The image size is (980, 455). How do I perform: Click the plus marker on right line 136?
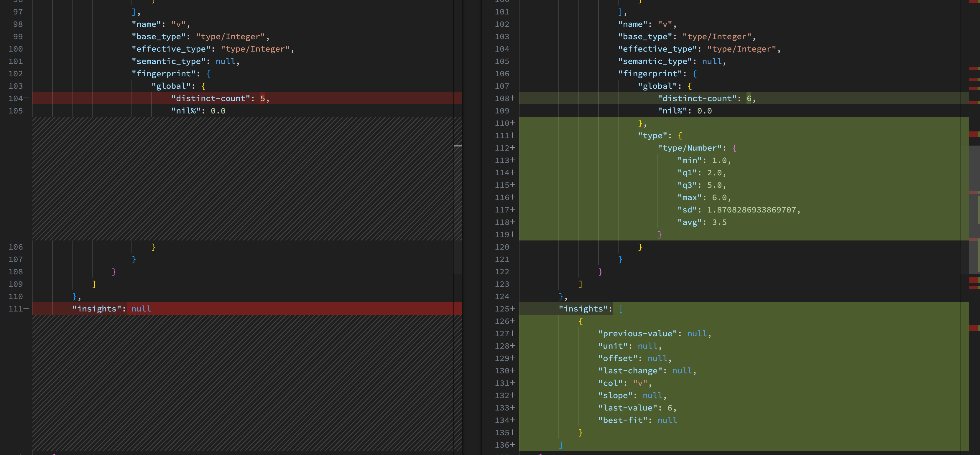512,445
